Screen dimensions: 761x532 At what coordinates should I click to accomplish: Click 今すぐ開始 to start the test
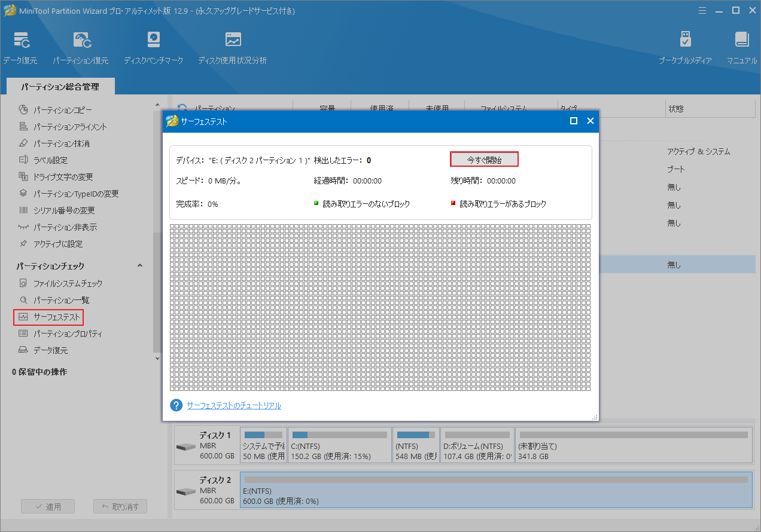click(x=484, y=160)
